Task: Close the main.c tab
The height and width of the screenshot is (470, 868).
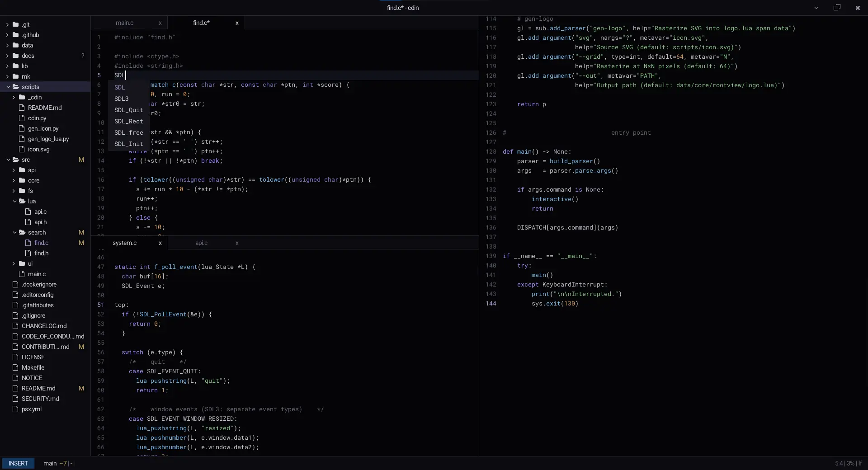Action: pyautogui.click(x=160, y=23)
